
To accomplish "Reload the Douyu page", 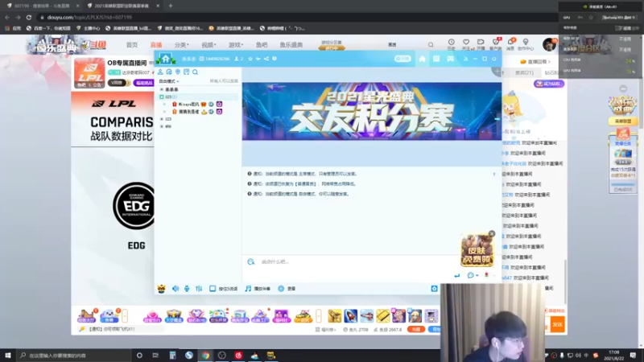I will click(x=29, y=17).
